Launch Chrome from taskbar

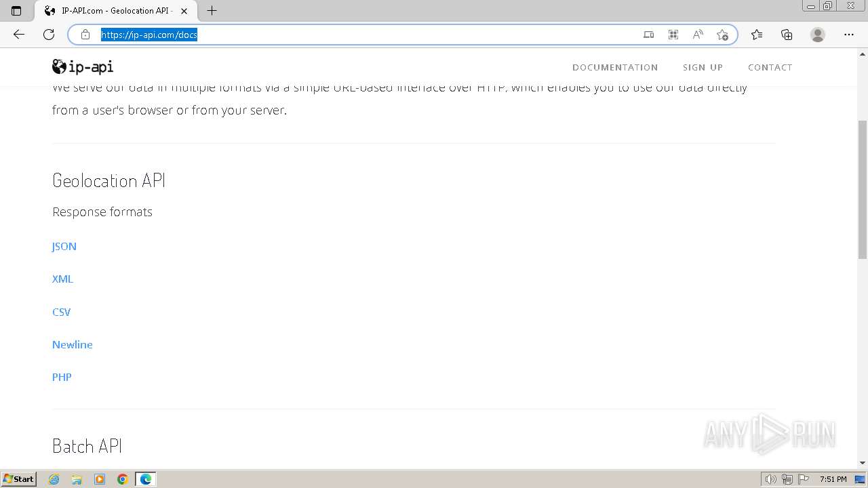123,479
